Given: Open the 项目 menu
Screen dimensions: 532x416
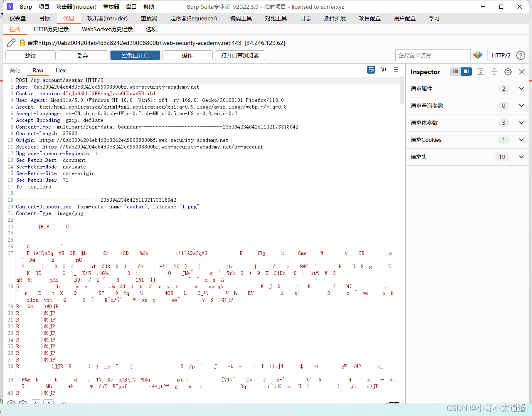Looking at the screenshot, I should point(44,7).
